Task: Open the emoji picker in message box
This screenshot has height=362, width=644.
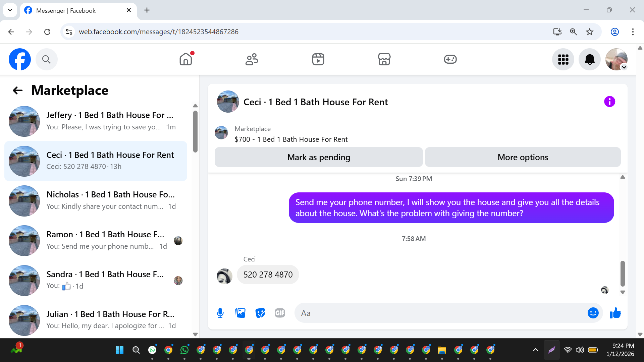Action: 593,313
